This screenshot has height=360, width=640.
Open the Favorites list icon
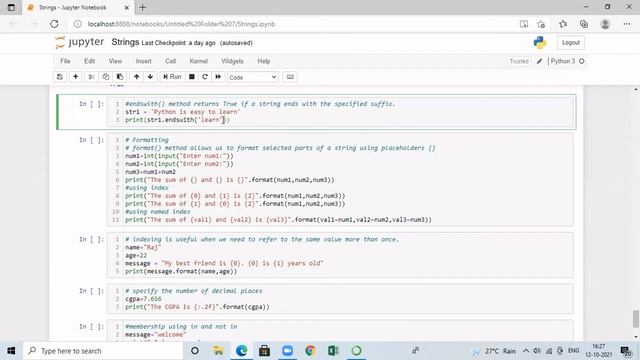[563, 24]
